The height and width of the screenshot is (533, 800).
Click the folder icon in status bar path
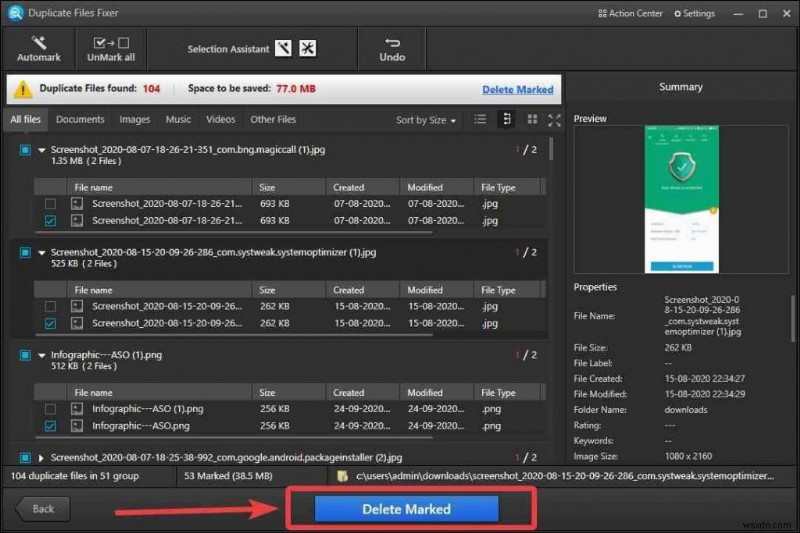coord(342,476)
